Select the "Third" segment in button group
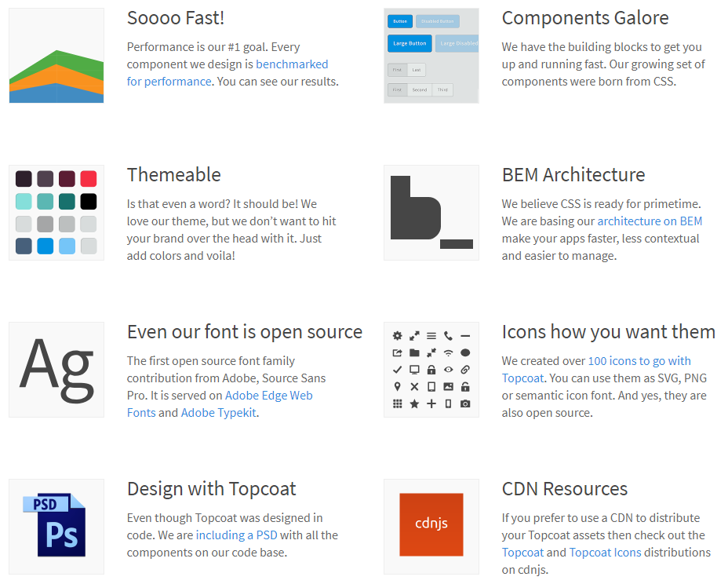The height and width of the screenshot is (584, 728). 442,89
